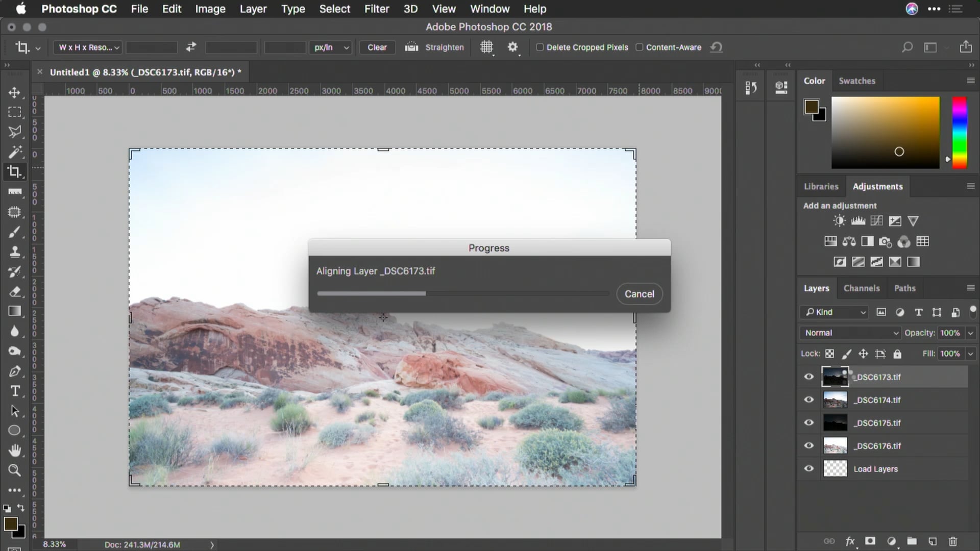Image resolution: width=980 pixels, height=551 pixels.
Task: Expand the Opacity slider dropdown
Action: click(971, 333)
